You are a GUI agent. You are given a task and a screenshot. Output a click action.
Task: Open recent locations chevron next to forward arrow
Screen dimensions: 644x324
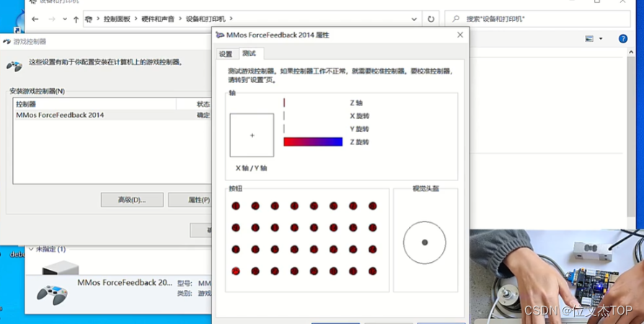(65, 19)
